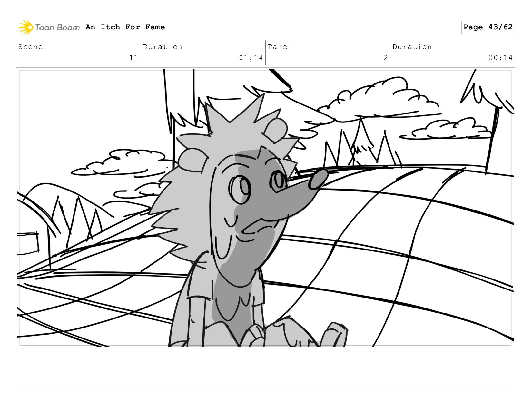Viewport: 532px width, 411px height.
Task: Click the 'Panel' label
Action: point(280,47)
